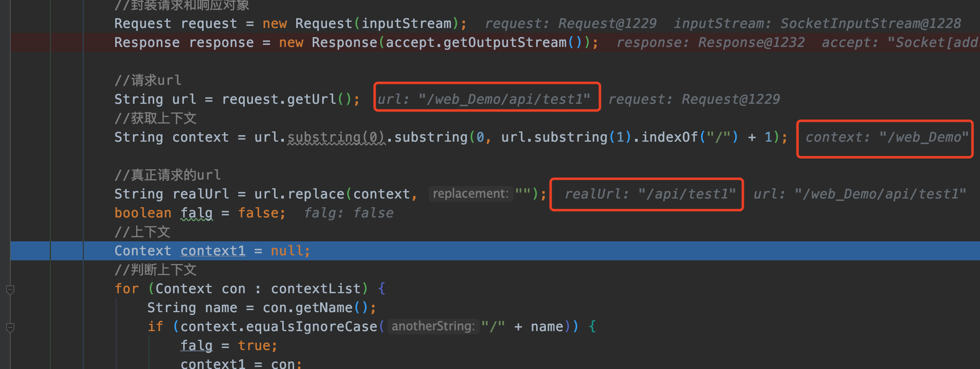Click the inline value 'falg: false'
The width and height of the screenshot is (980, 369).
pyautogui.click(x=349, y=213)
